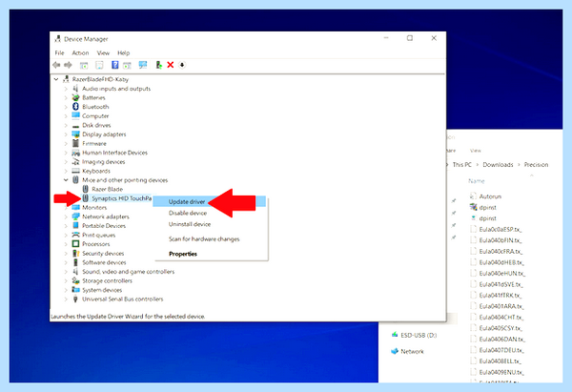Click the Display adapters icon
Image resolution: width=572 pixels, height=392 pixels.
75,134
